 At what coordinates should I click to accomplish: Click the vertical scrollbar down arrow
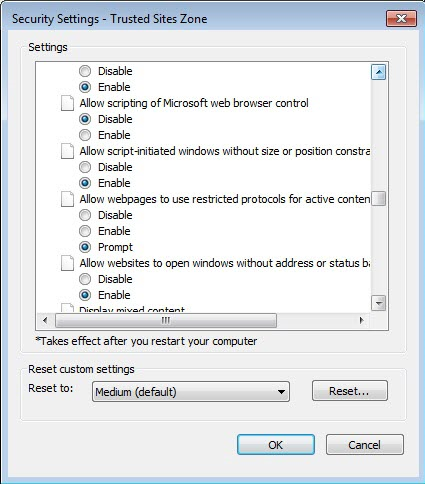tap(378, 303)
